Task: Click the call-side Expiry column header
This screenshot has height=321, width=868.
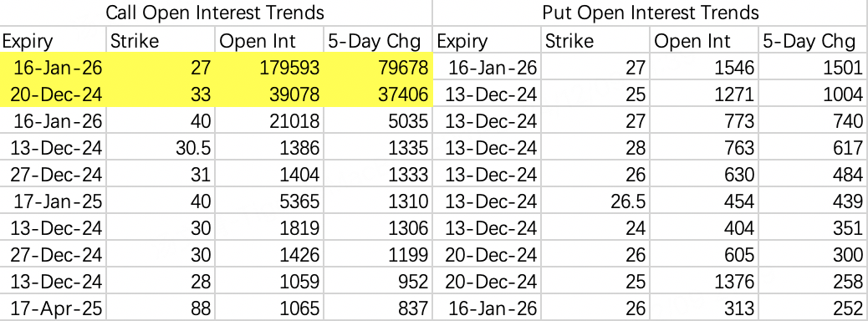Action: coord(54,41)
